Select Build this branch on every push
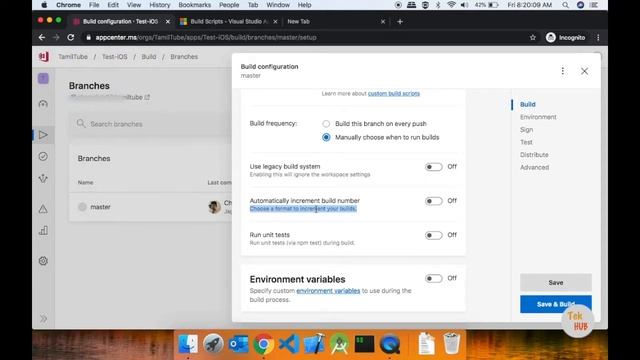This screenshot has height=360, width=640. click(x=326, y=124)
